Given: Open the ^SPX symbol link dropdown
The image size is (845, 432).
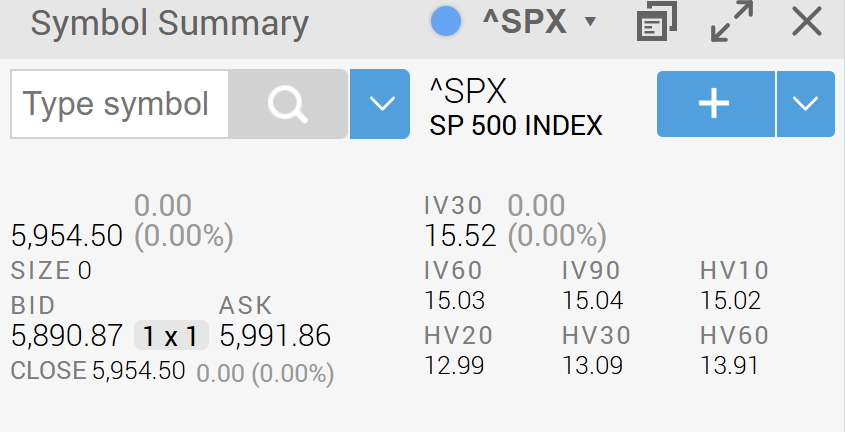Looking at the screenshot, I should [591, 22].
